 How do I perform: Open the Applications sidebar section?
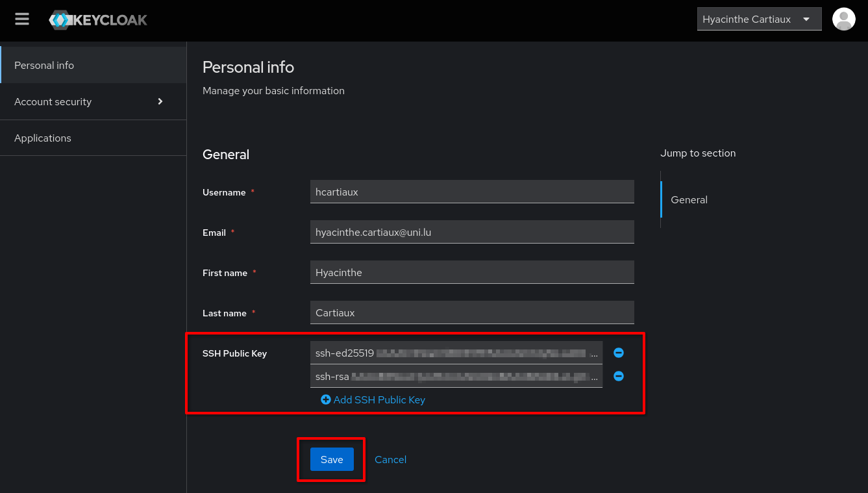coord(42,138)
